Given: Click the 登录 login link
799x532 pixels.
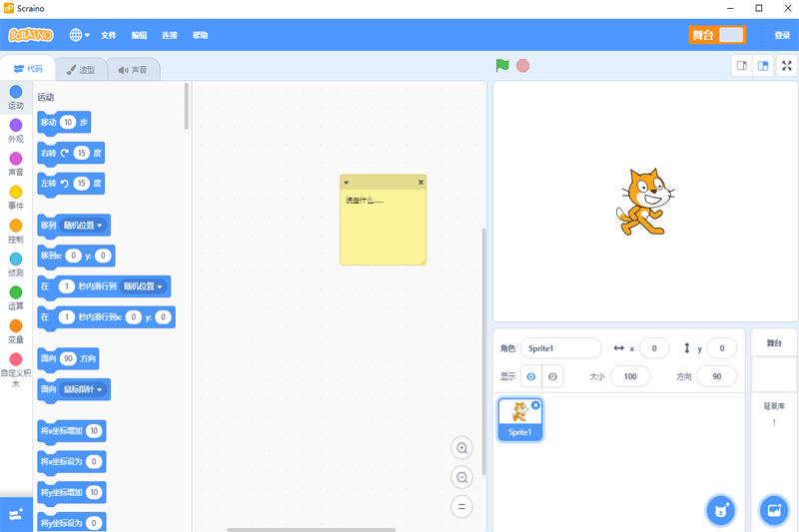Looking at the screenshot, I should click(782, 35).
